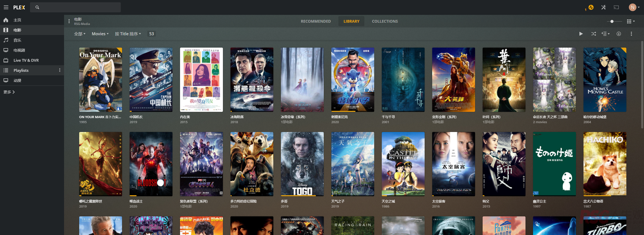Click the 太空旅客 title link
The image size is (644, 235).
[x=439, y=201]
